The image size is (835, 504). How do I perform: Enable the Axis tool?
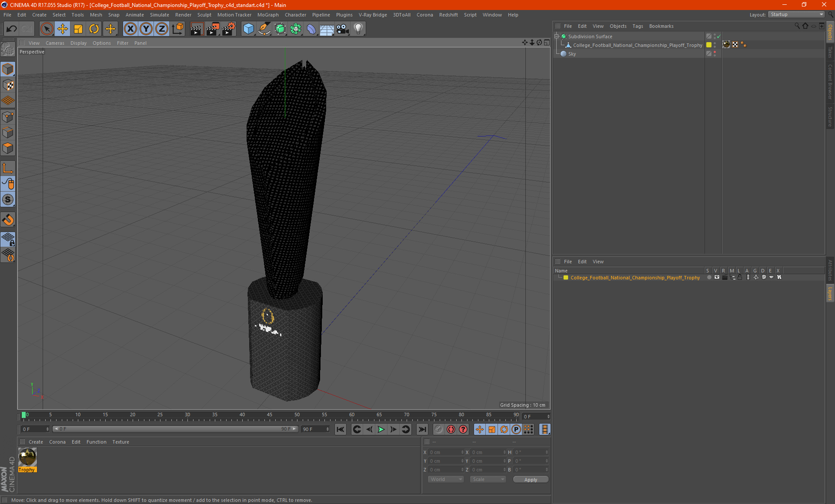click(x=8, y=168)
